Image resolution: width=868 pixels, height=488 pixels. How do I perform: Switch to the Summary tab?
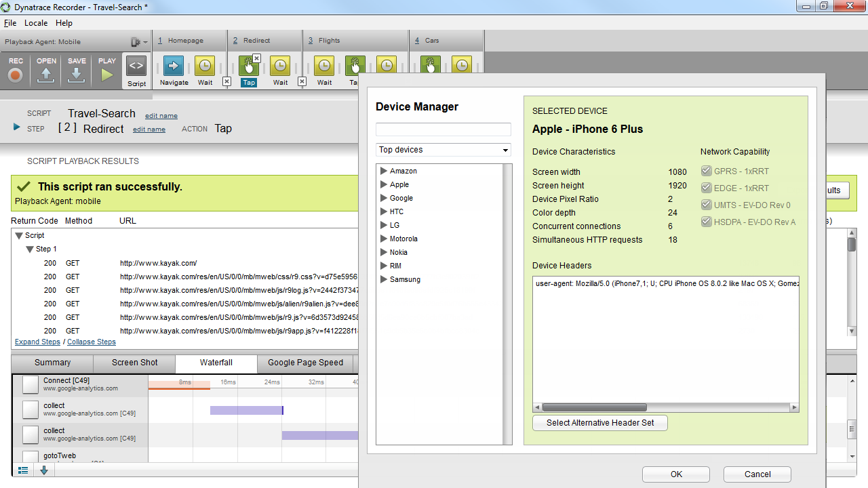pyautogui.click(x=53, y=363)
